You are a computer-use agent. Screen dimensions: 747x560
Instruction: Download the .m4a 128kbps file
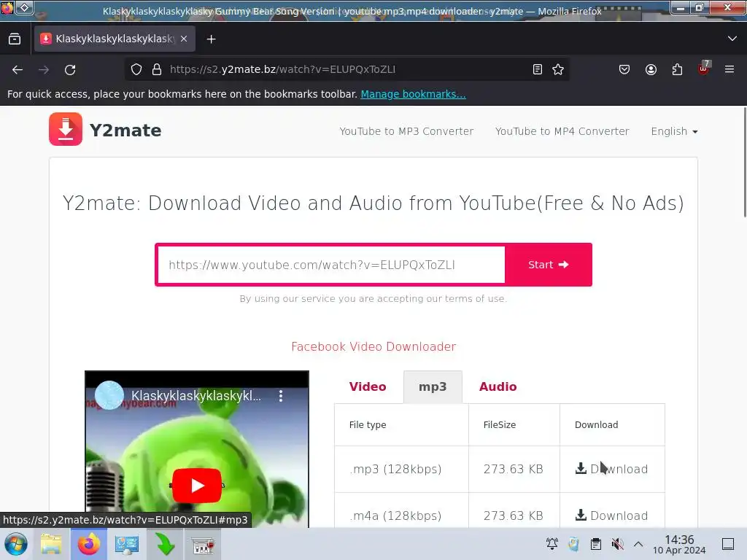tap(612, 516)
